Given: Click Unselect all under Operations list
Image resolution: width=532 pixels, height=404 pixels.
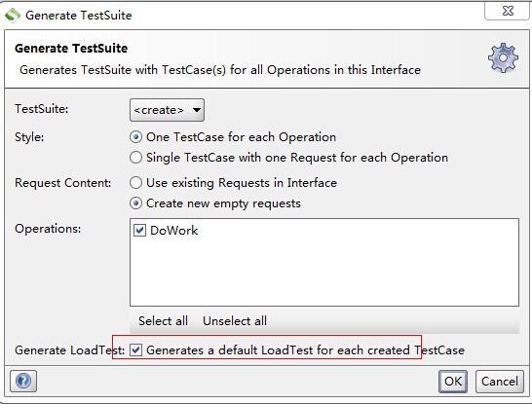Looking at the screenshot, I should pyautogui.click(x=235, y=320).
